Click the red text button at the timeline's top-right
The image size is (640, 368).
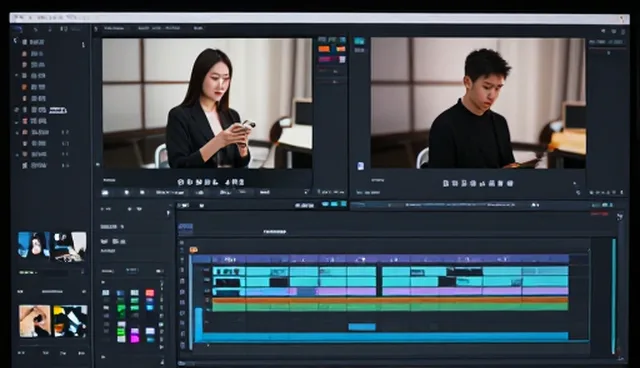599,214
